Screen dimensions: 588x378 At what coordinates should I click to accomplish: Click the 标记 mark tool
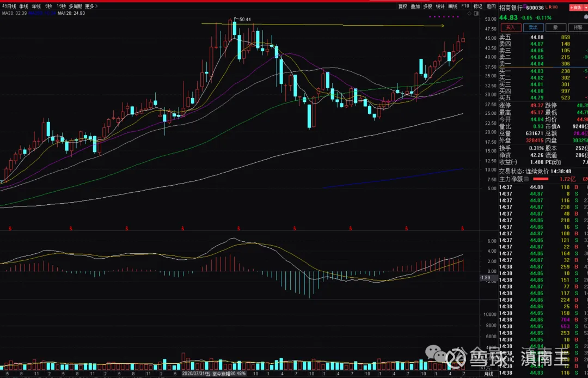click(x=478, y=7)
